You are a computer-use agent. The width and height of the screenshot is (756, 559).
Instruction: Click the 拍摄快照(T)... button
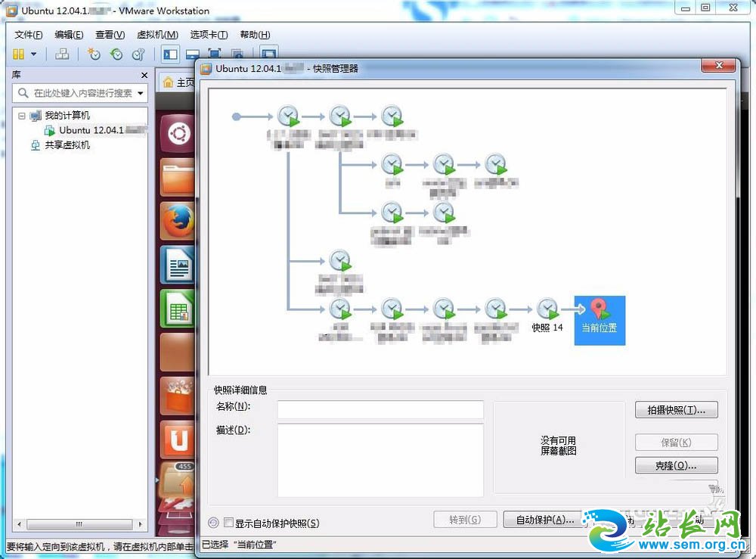676,410
